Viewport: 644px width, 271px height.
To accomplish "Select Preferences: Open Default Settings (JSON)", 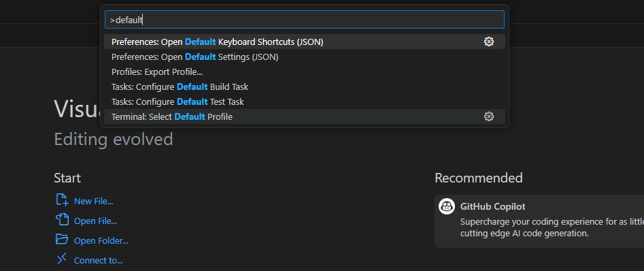I will tap(305, 57).
